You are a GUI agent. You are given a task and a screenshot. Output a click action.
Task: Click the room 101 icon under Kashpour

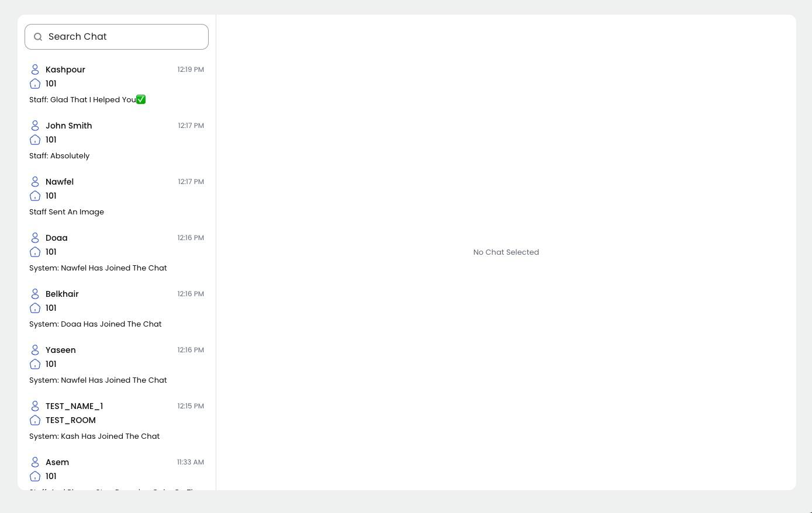[35, 84]
